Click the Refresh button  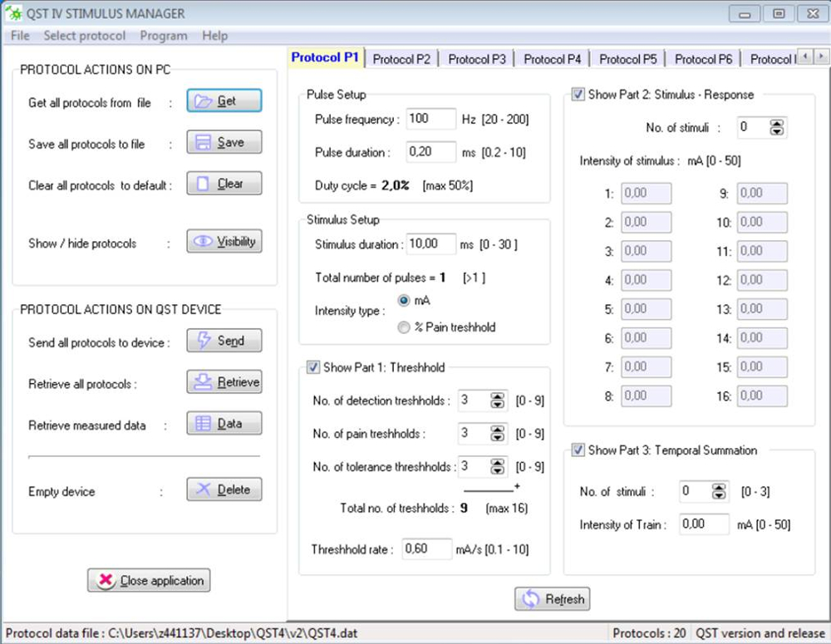(553, 599)
